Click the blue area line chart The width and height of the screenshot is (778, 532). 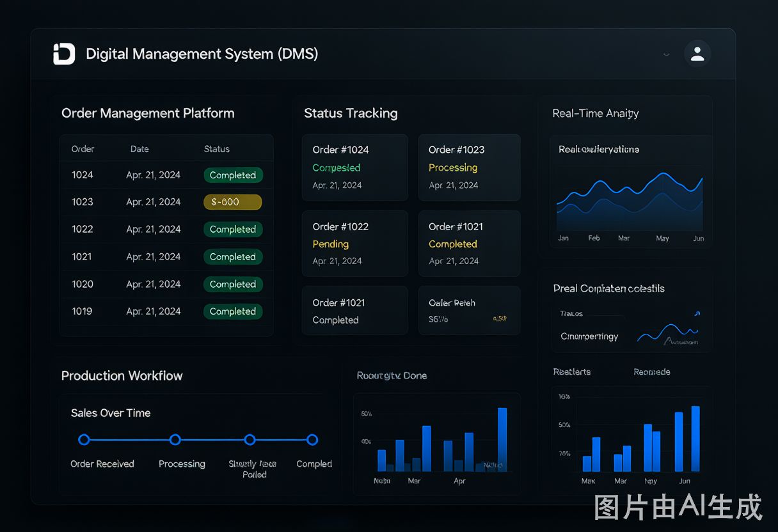tap(630, 201)
